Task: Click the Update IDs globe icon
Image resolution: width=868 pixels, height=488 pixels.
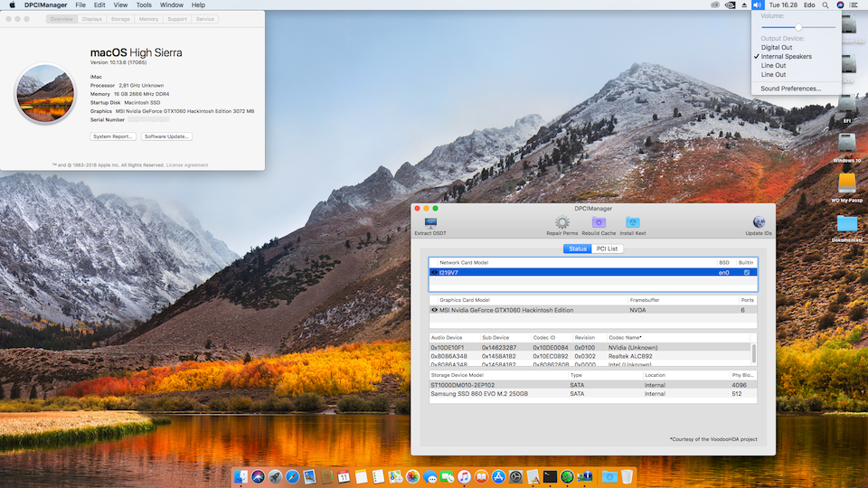Action: coord(759,222)
